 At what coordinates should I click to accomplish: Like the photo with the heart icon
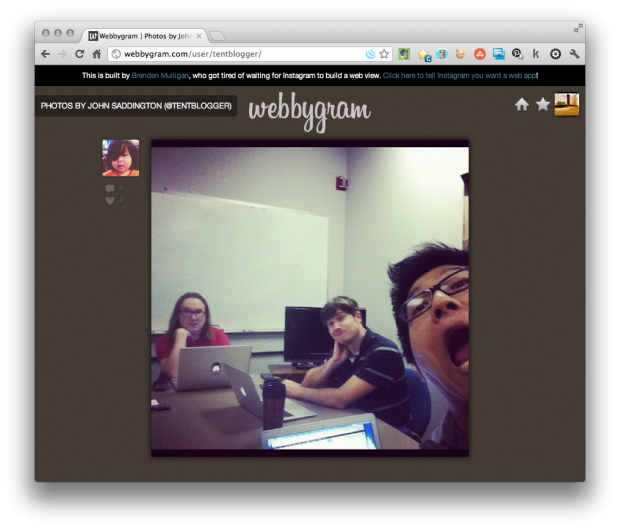pos(110,201)
